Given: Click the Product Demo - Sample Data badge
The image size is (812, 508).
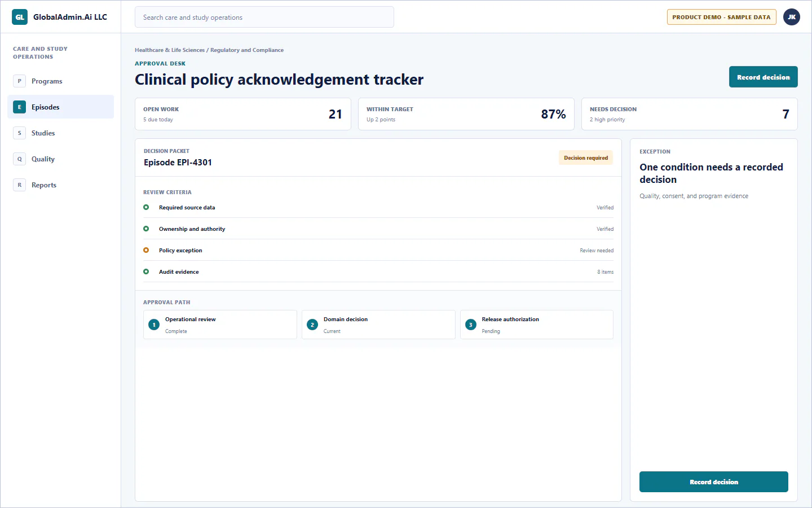Looking at the screenshot, I should click(721, 17).
